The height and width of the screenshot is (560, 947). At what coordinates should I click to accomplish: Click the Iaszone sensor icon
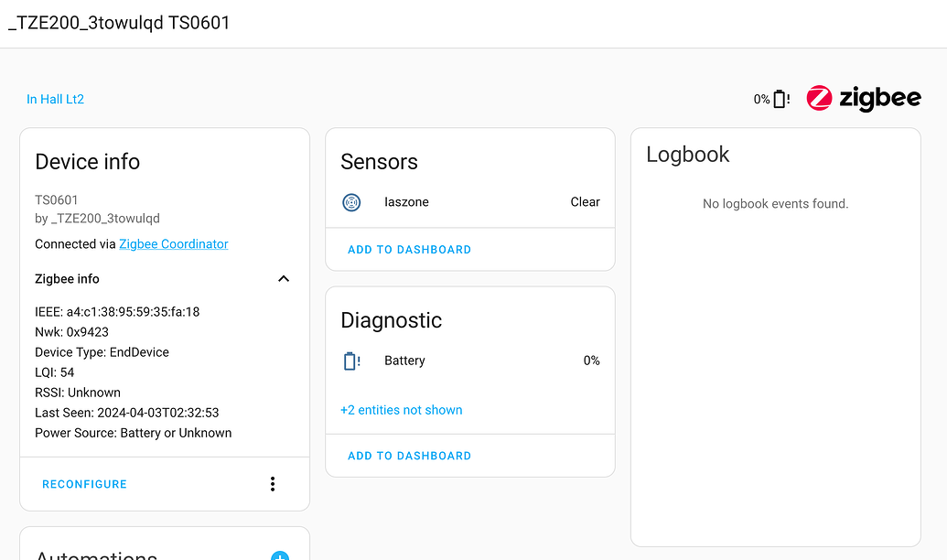(x=351, y=202)
